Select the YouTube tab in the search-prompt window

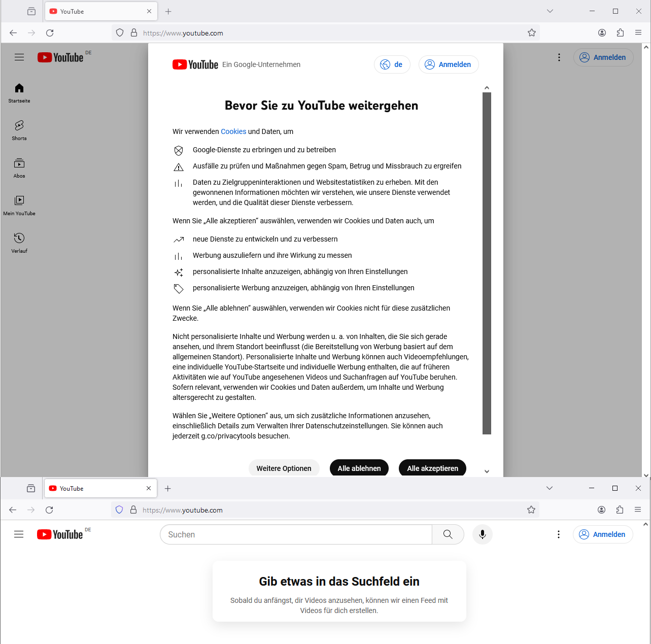101,488
